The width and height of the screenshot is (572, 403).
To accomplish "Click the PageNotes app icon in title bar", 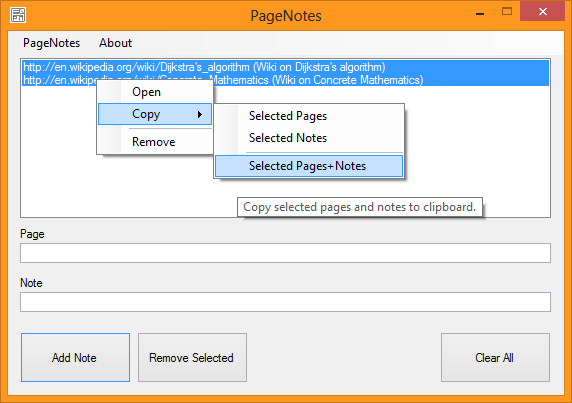I will 18,15.
